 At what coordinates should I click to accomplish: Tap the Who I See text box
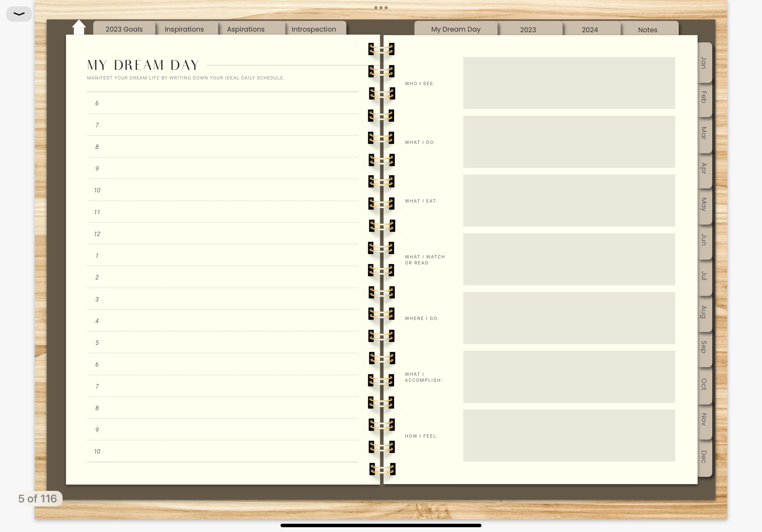tap(569, 83)
